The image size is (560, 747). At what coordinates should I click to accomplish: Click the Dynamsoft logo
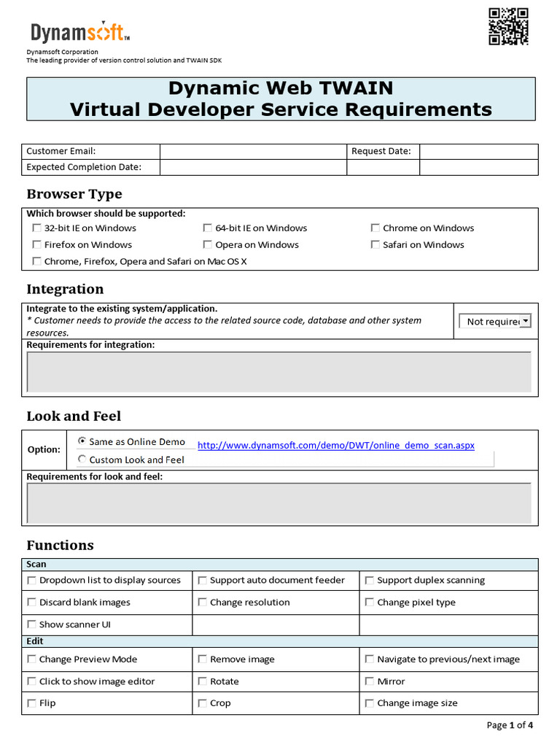(80, 32)
